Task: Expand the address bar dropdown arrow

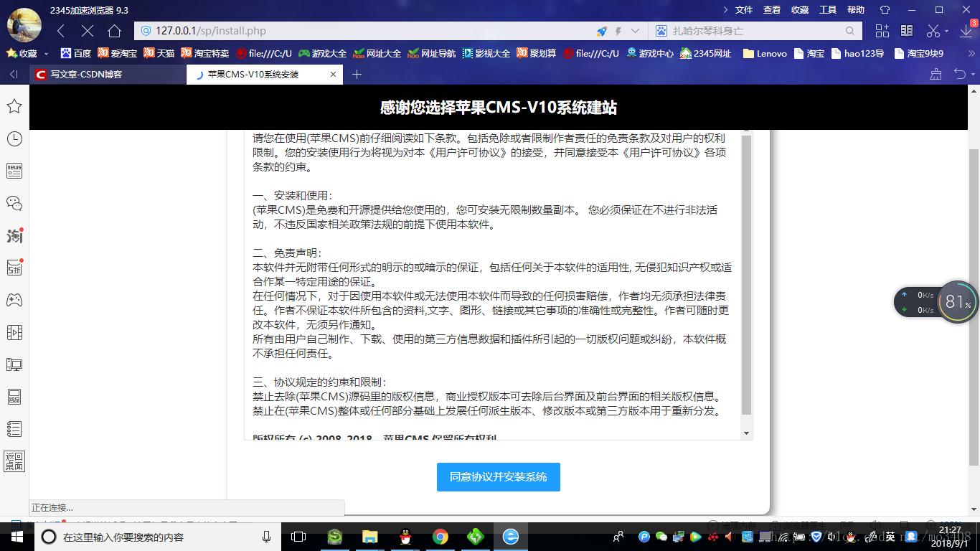Action: click(635, 31)
